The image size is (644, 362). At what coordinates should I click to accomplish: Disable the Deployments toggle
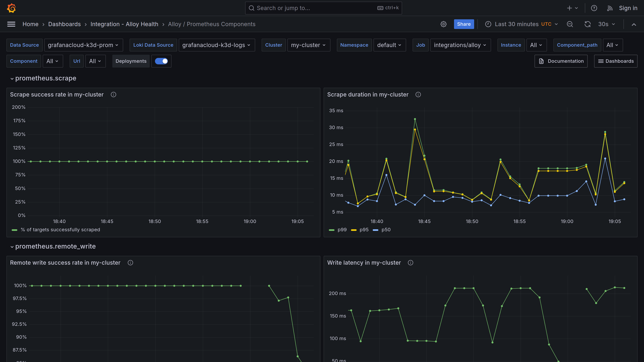pos(161,61)
